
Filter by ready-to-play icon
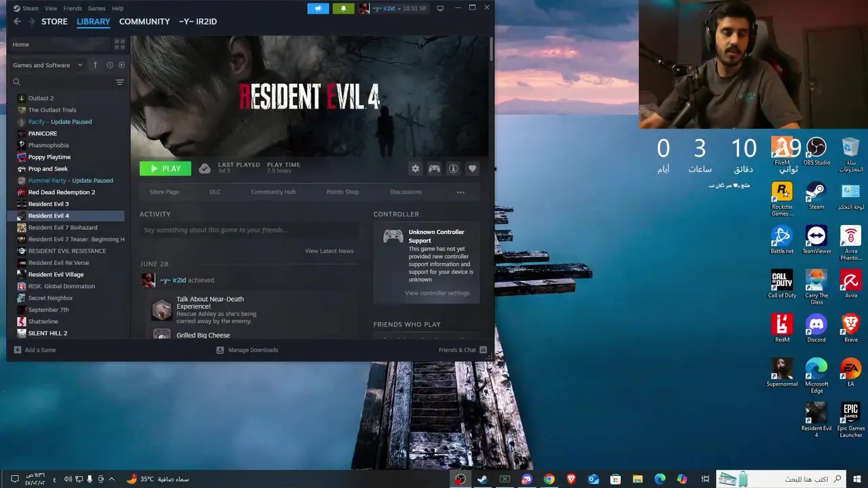pos(121,65)
